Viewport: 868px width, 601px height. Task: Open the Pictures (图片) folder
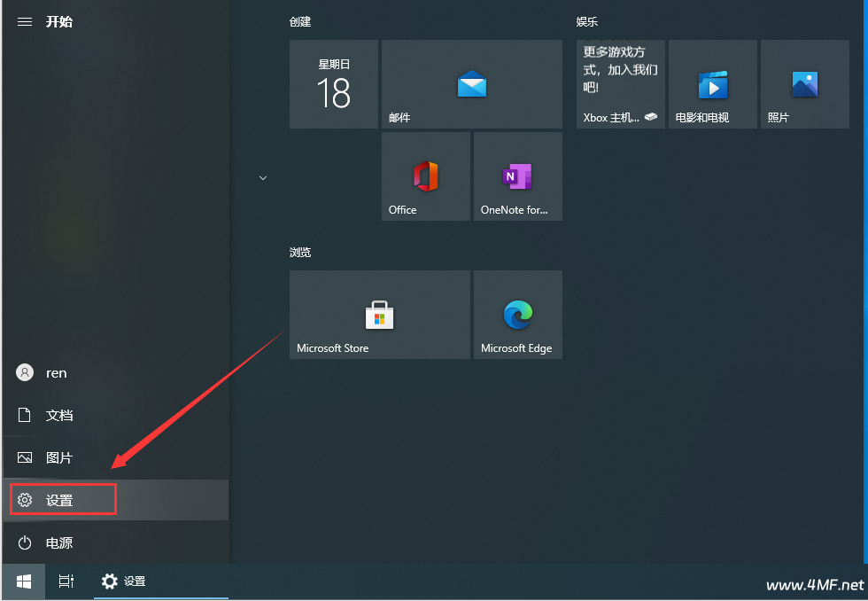(x=58, y=457)
